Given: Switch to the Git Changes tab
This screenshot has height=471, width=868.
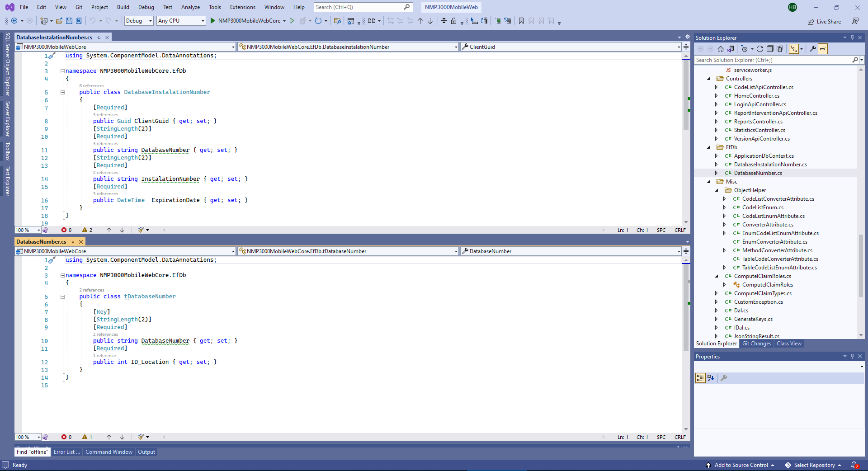Looking at the screenshot, I should point(757,344).
